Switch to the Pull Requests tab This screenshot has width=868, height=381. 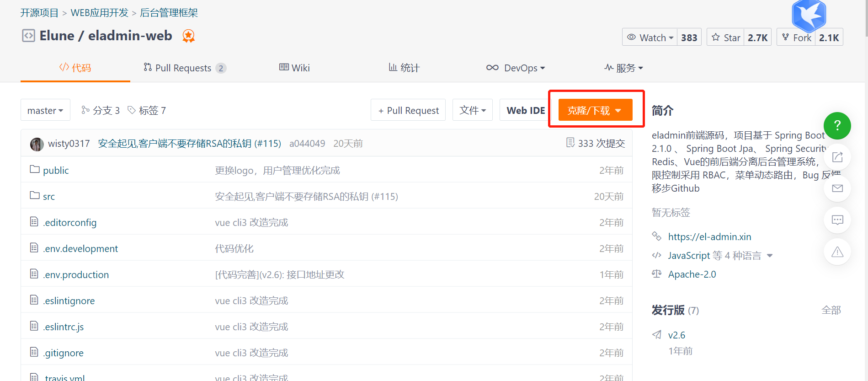pos(185,68)
